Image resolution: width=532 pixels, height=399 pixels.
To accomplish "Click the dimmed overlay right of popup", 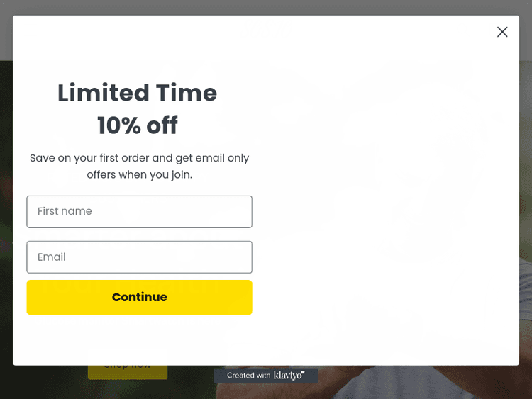I will click(526, 213).
